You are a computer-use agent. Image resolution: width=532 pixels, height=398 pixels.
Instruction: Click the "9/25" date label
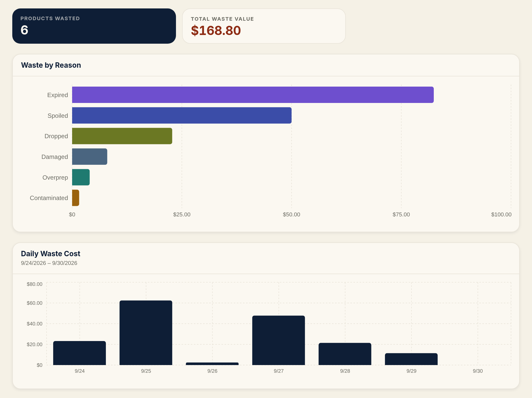pyautogui.click(x=146, y=371)
